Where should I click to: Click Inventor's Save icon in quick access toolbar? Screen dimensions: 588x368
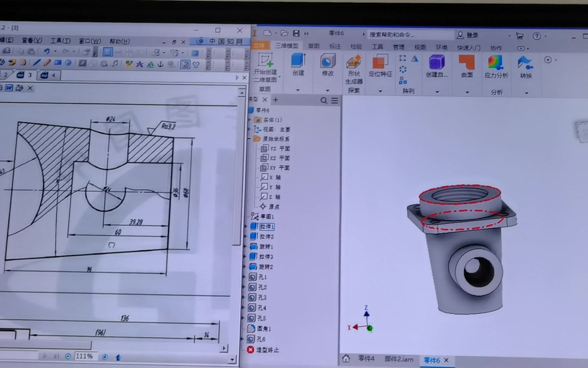pyautogui.click(x=296, y=33)
